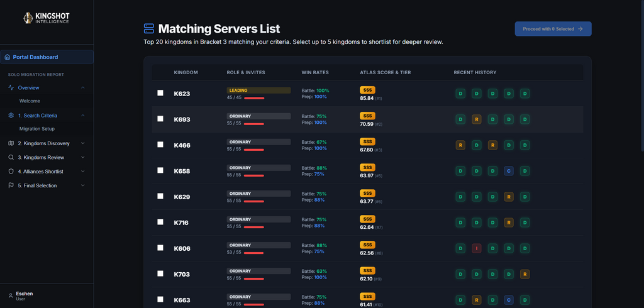
Task: Expand the Kingdoms Discovery chevron
Action: pyautogui.click(x=82, y=143)
